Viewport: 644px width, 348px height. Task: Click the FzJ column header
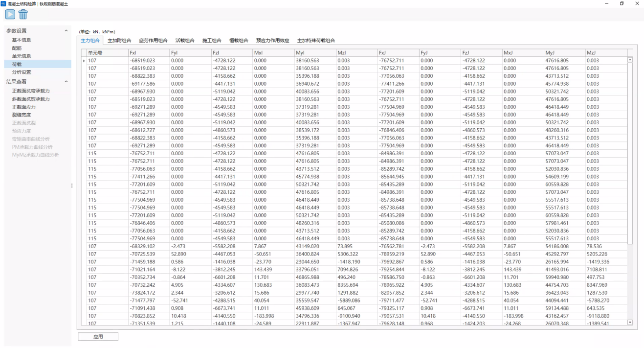pos(481,52)
